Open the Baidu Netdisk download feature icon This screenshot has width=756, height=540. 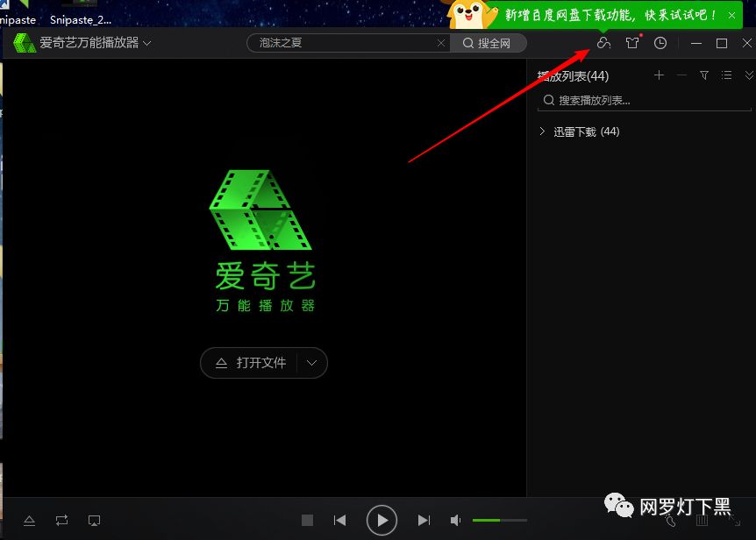(x=603, y=42)
